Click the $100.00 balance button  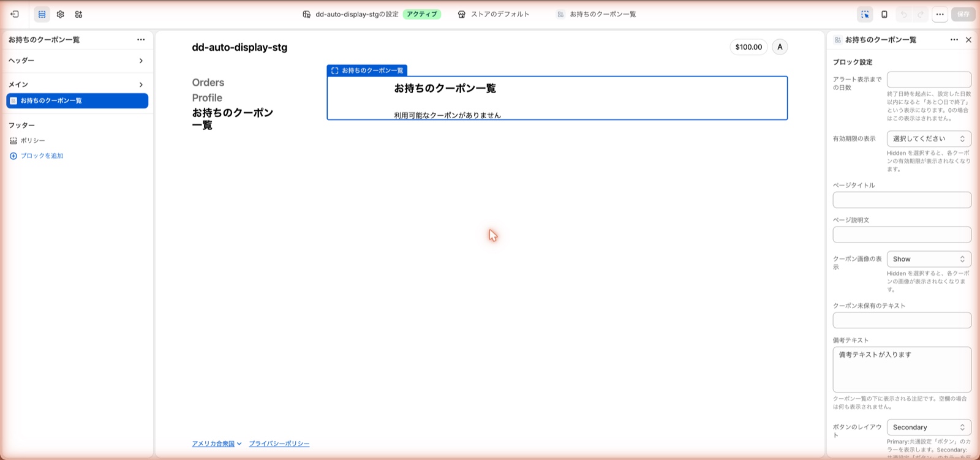point(748,47)
